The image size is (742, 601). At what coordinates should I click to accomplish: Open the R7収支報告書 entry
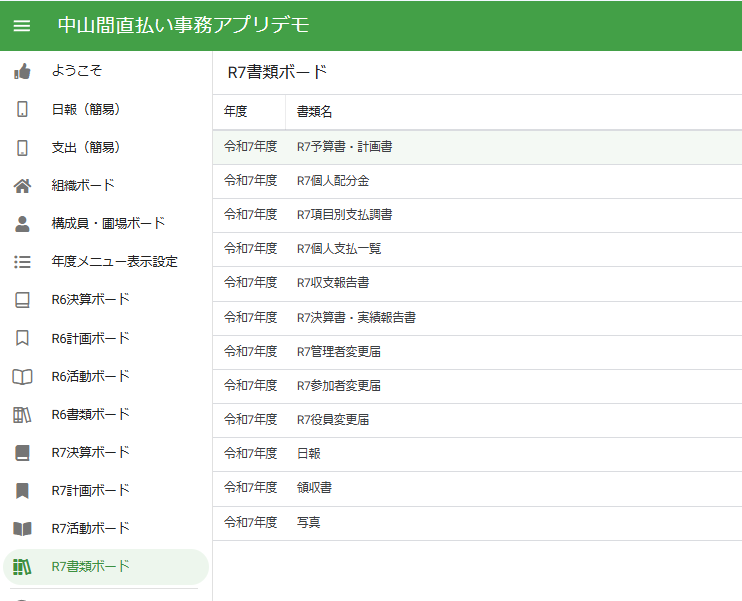[477, 283]
